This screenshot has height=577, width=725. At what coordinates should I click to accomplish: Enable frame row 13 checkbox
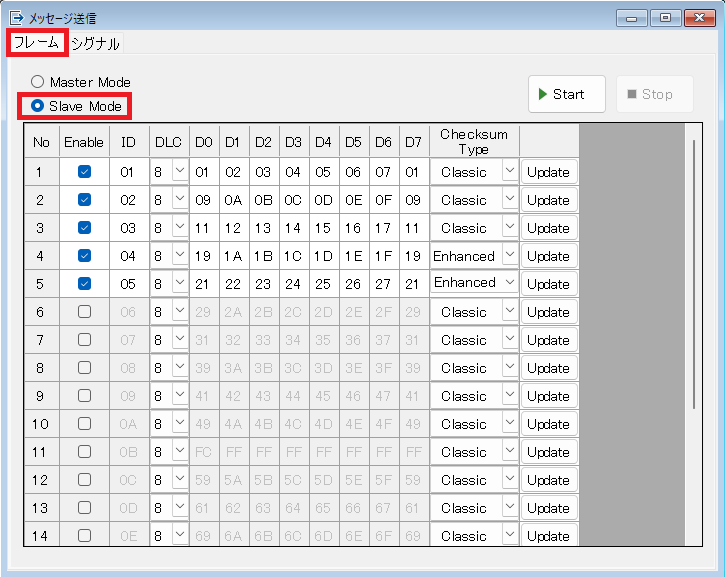click(x=84, y=508)
